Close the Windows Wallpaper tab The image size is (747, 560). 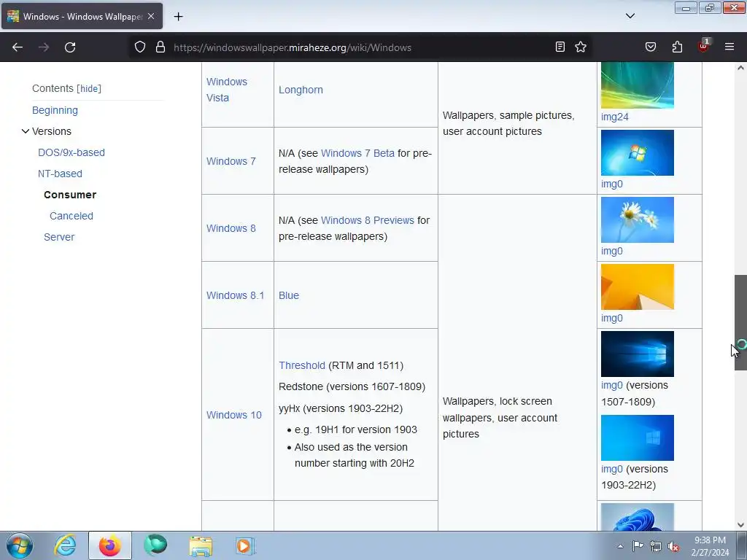point(151,16)
